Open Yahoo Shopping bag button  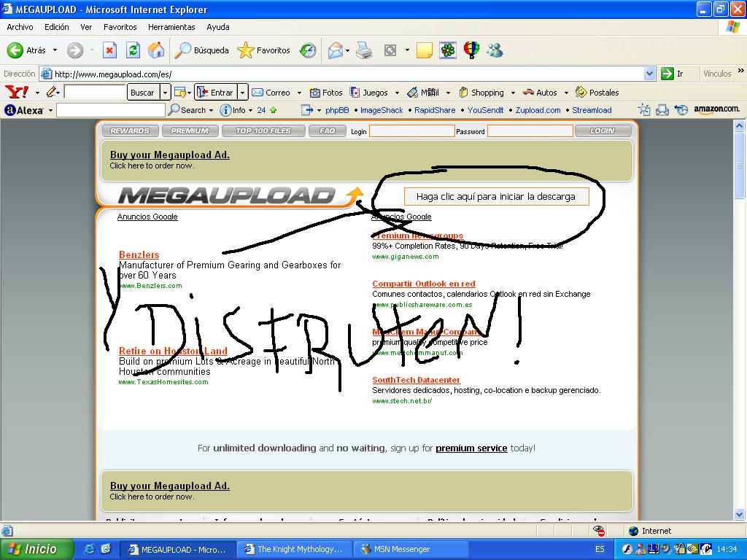(481, 93)
